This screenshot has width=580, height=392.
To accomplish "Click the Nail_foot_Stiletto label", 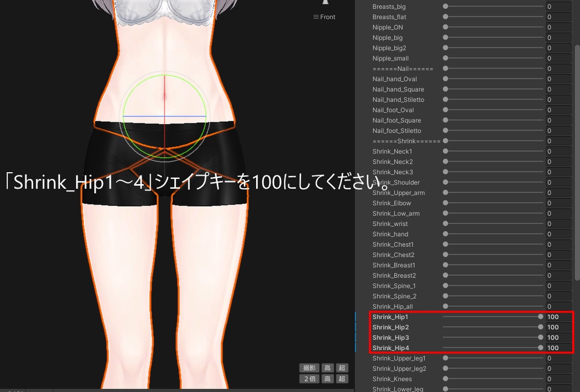I will pyautogui.click(x=397, y=131).
